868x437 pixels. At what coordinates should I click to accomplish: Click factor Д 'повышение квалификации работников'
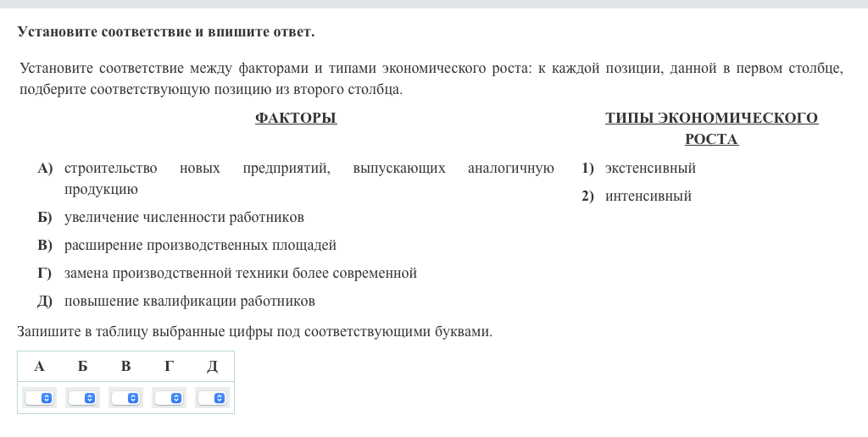189,301
